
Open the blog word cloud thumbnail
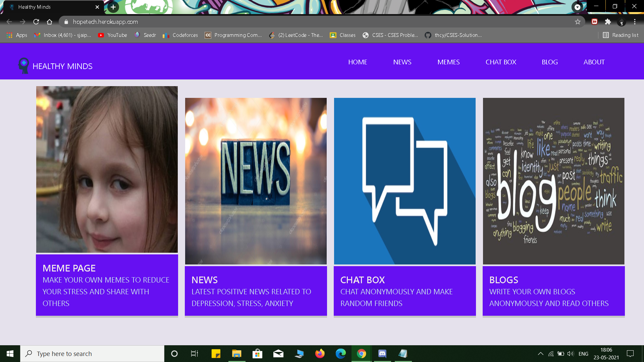[553, 181]
